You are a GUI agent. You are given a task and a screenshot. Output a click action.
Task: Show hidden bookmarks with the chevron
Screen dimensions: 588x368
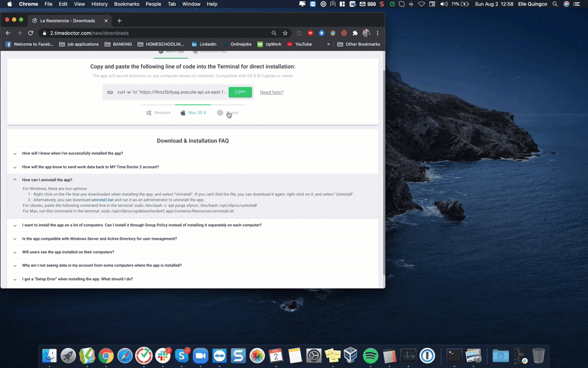pos(329,44)
